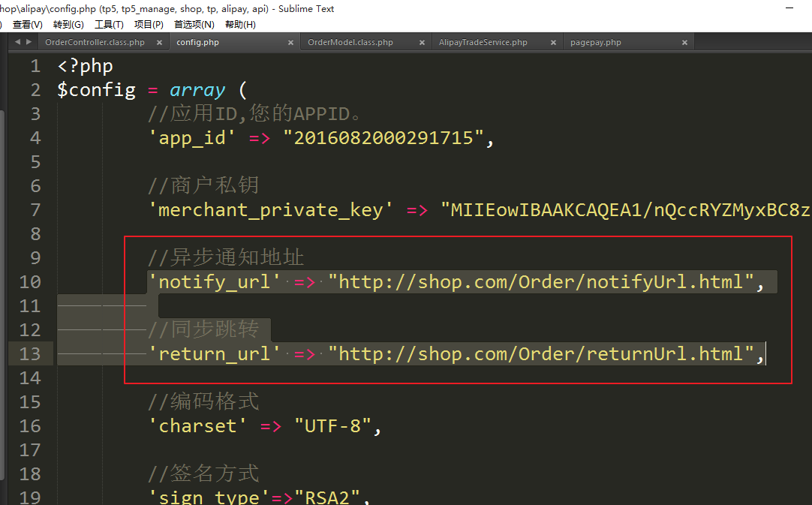Close the config.php tab

pyautogui.click(x=291, y=43)
